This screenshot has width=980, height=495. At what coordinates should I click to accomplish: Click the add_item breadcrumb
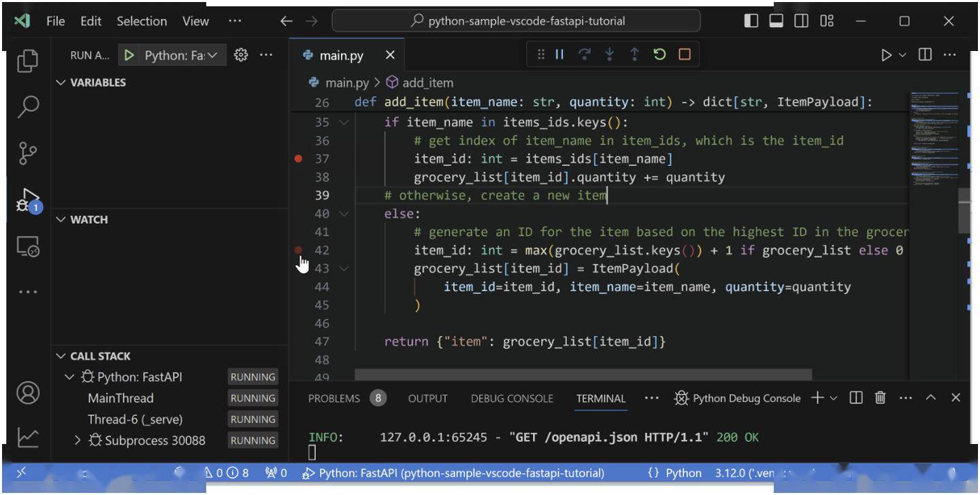tap(427, 83)
